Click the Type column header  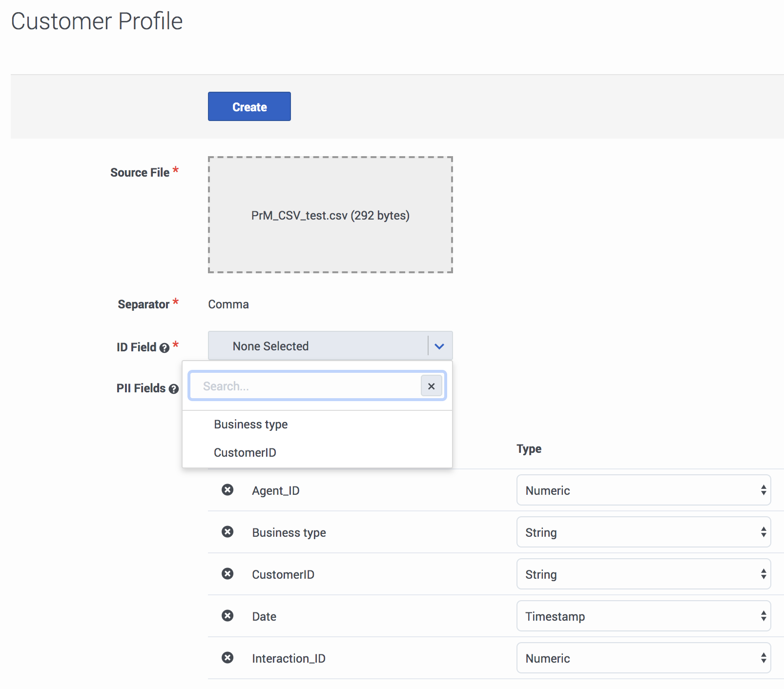click(529, 449)
